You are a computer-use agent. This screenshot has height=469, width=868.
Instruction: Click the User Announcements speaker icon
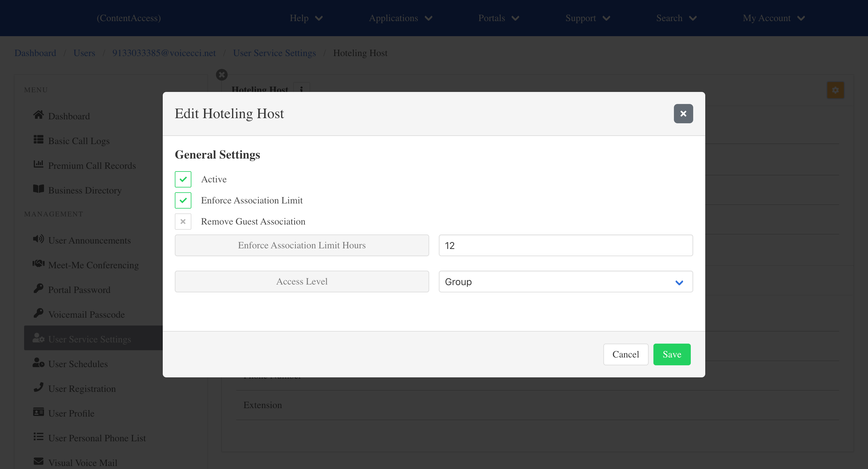[x=38, y=239]
